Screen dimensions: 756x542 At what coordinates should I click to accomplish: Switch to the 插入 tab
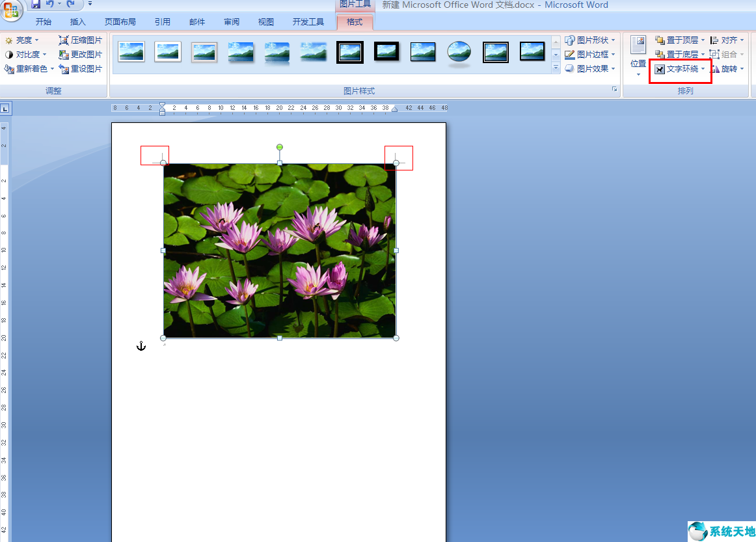pos(77,21)
